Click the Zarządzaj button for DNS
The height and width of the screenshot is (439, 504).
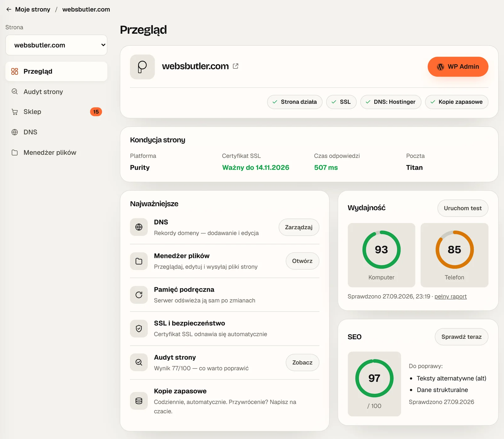[x=299, y=227]
